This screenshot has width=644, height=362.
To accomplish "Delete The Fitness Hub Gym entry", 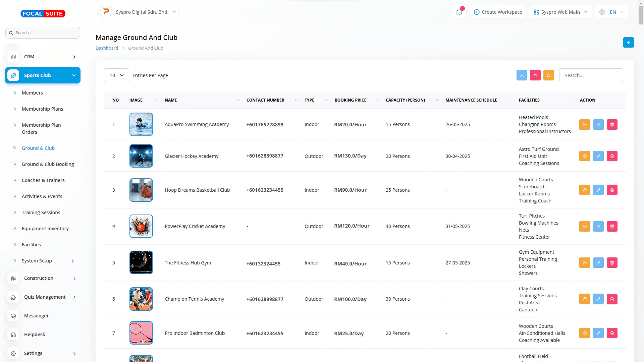I will 612,263.
